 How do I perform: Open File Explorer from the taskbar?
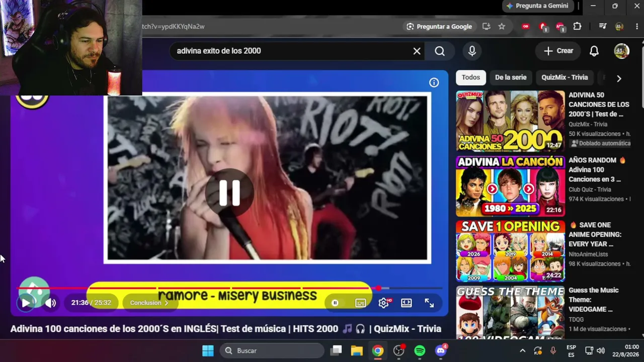pos(357,350)
